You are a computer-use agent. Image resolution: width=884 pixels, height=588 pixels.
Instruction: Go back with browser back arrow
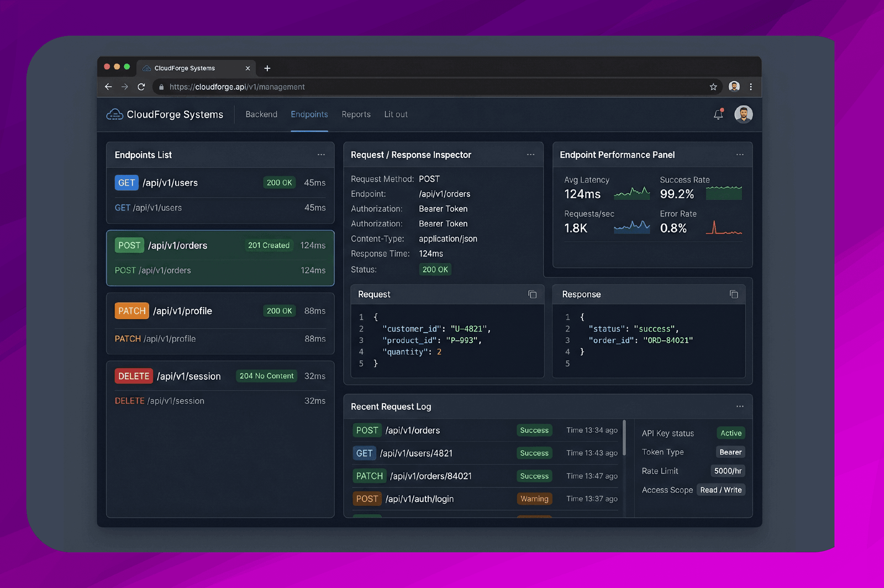pos(108,87)
